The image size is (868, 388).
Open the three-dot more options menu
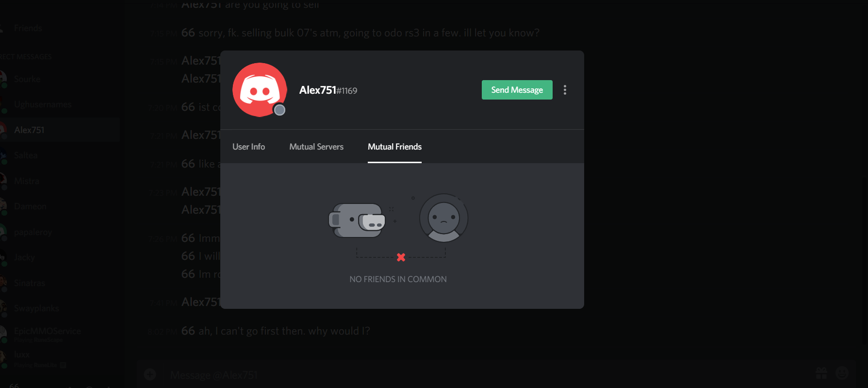point(565,90)
